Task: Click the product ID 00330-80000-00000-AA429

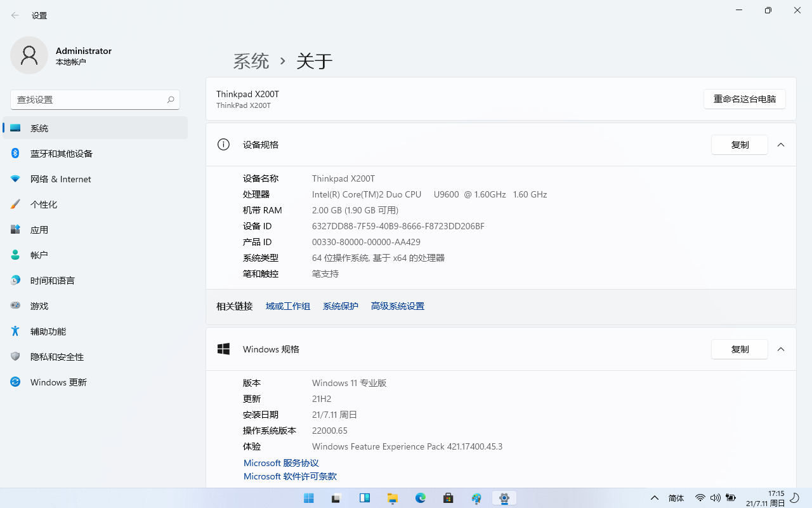Action: click(x=366, y=242)
